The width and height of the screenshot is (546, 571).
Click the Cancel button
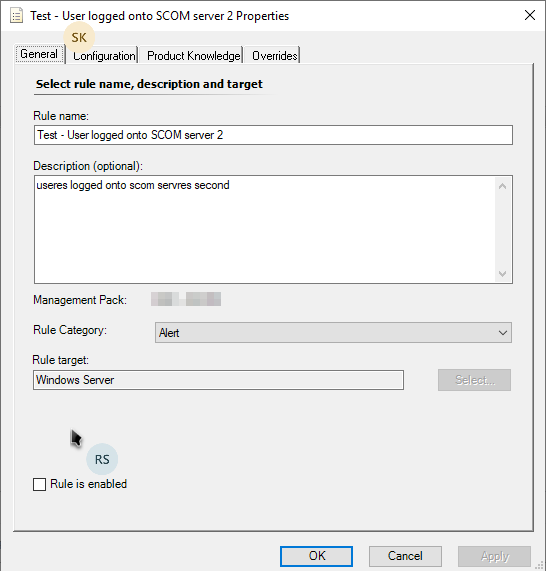point(405,556)
